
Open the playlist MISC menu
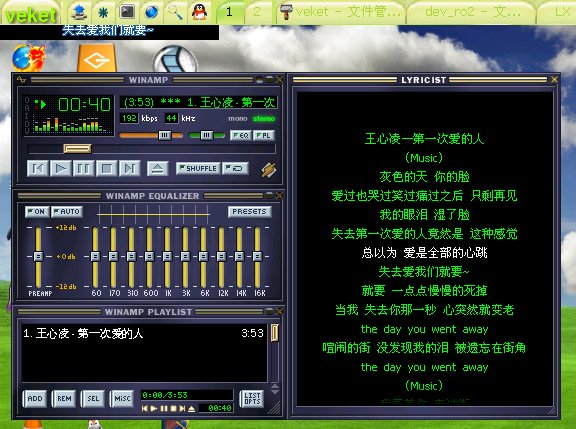point(122,399)
